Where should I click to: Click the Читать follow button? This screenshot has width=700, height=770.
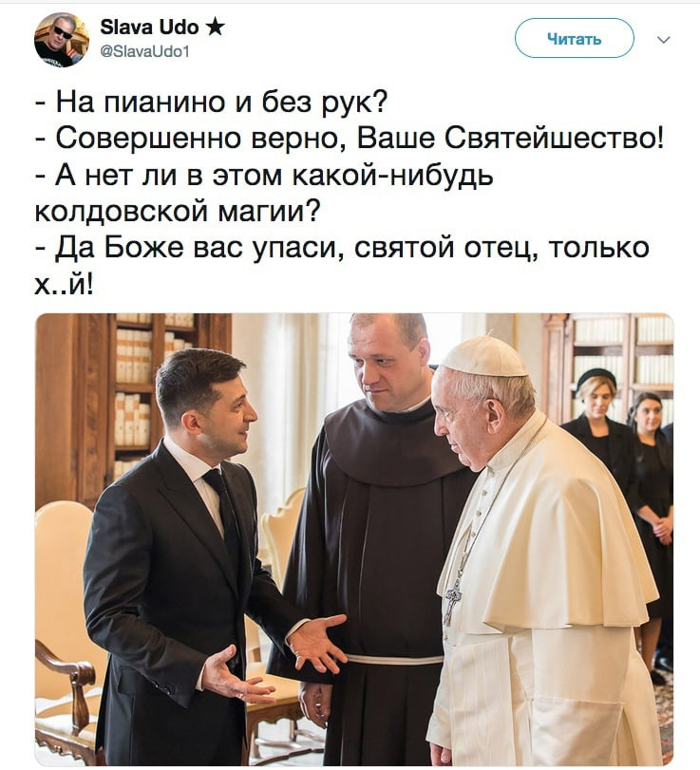pos(575,38)
